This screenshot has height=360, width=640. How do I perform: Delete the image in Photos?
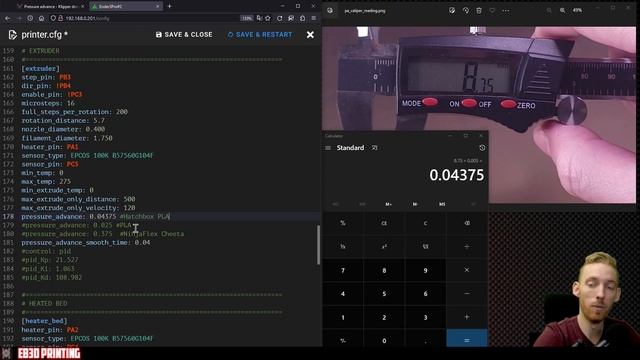pos(479,11)
